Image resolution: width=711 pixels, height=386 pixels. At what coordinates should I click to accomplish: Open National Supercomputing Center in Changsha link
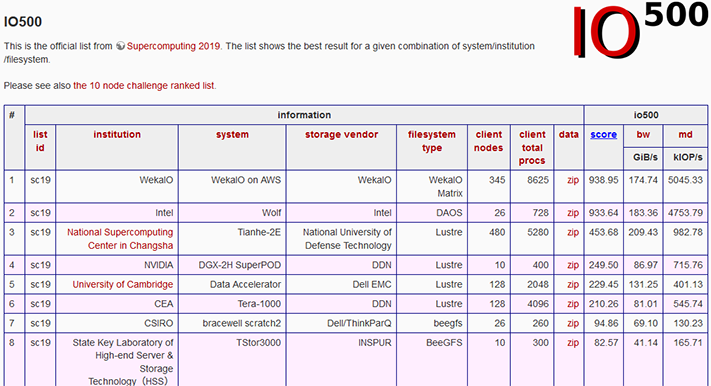tap(120, 239)
